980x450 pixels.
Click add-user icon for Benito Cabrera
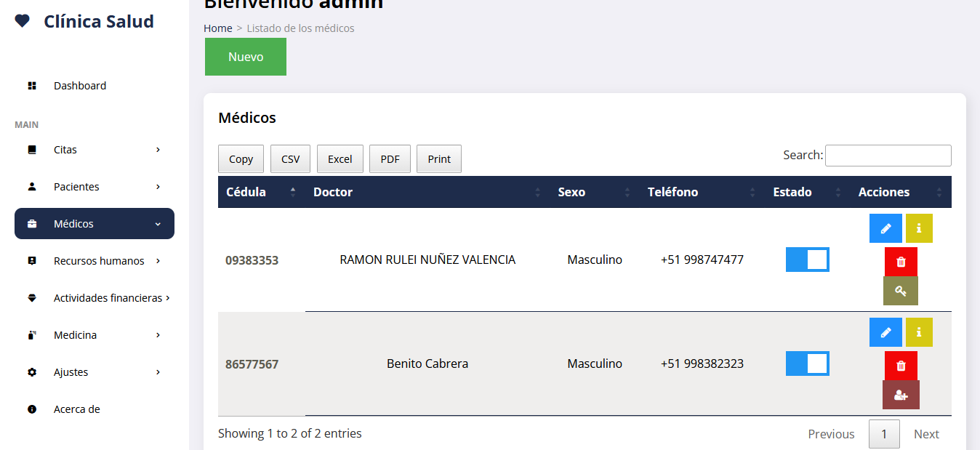coord(901,395)
